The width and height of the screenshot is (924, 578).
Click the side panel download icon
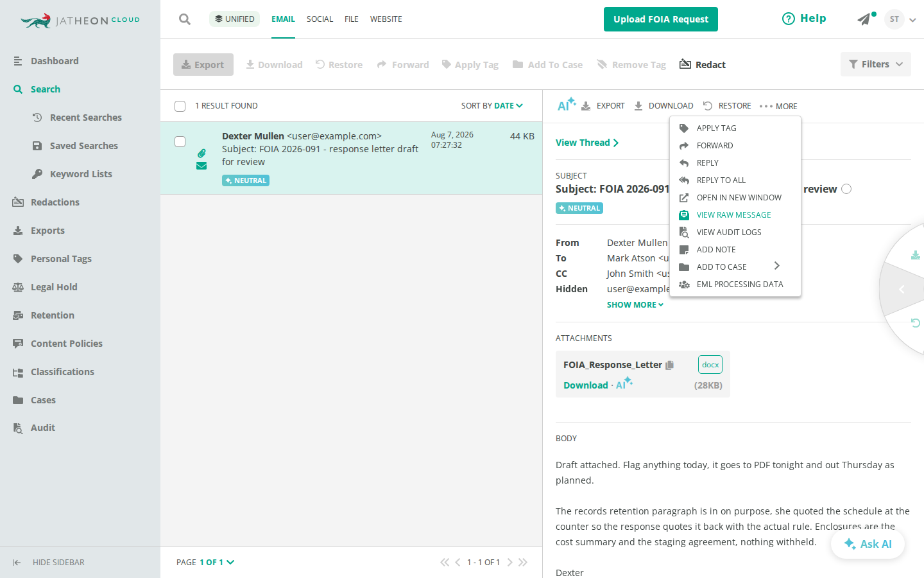pyautogui.click(x=916, y=255)
